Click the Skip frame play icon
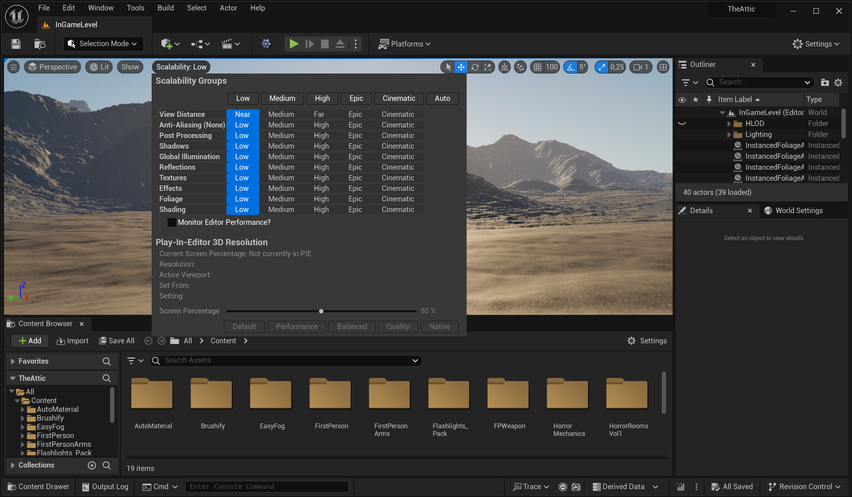Viewport: 852px width, 497px height. (x=309, y=44)
